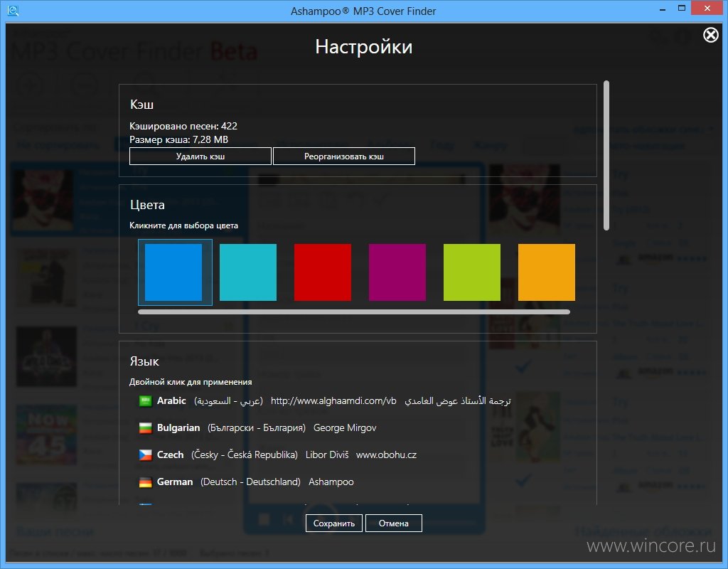Cancel settings with Отмена button
This screenshot has height=569, width=728.
coord(393,523)
